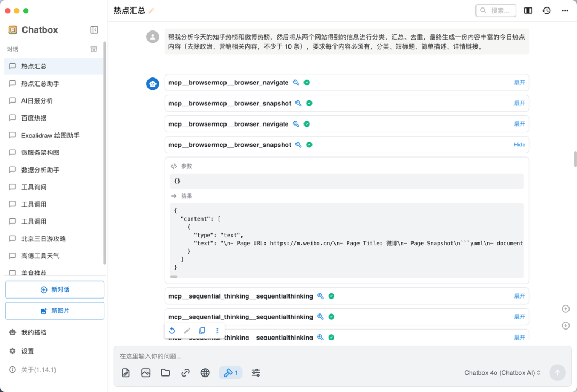
Task: Expand the first browser_snapshot tool call
Action: click(519, 103)
